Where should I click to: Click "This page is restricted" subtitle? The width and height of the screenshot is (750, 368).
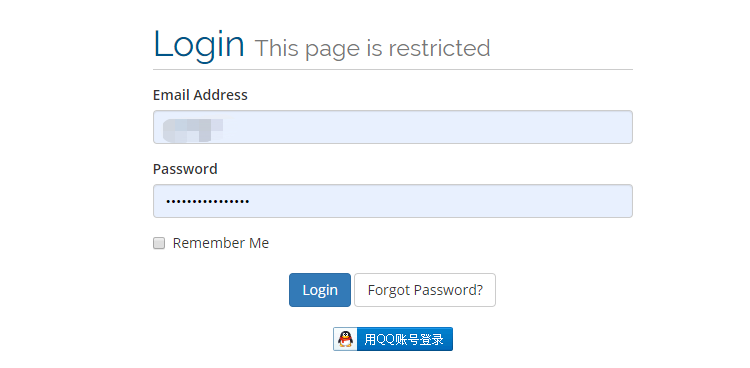373,48
